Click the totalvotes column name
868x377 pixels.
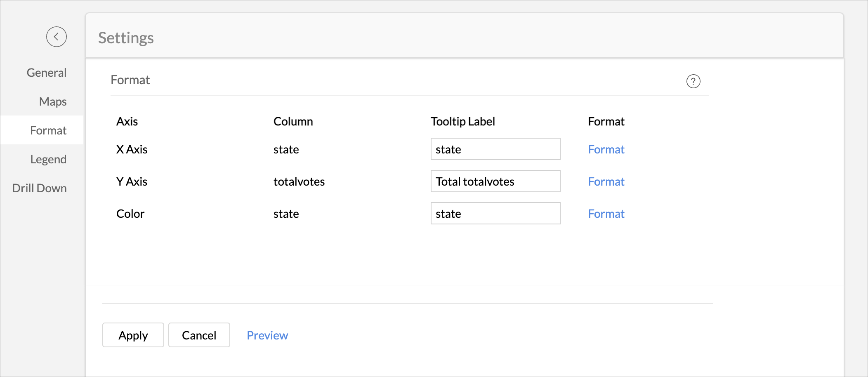click(x=299, y=181)
